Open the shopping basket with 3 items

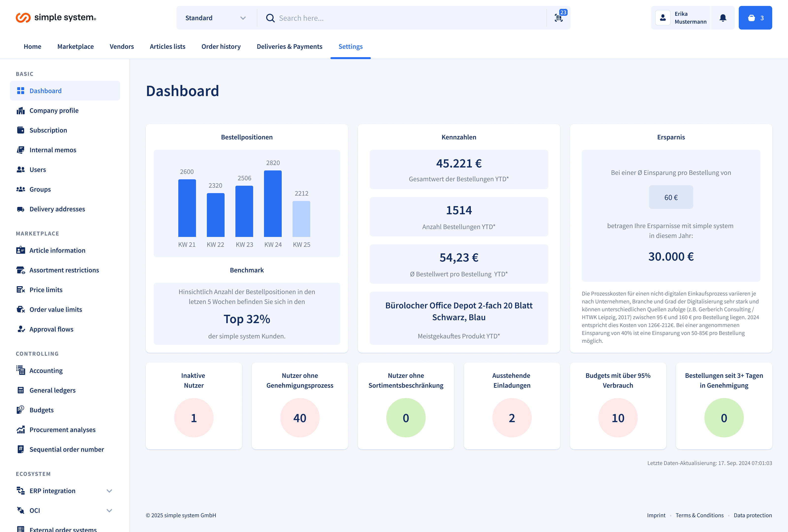(x=755, y=18)
